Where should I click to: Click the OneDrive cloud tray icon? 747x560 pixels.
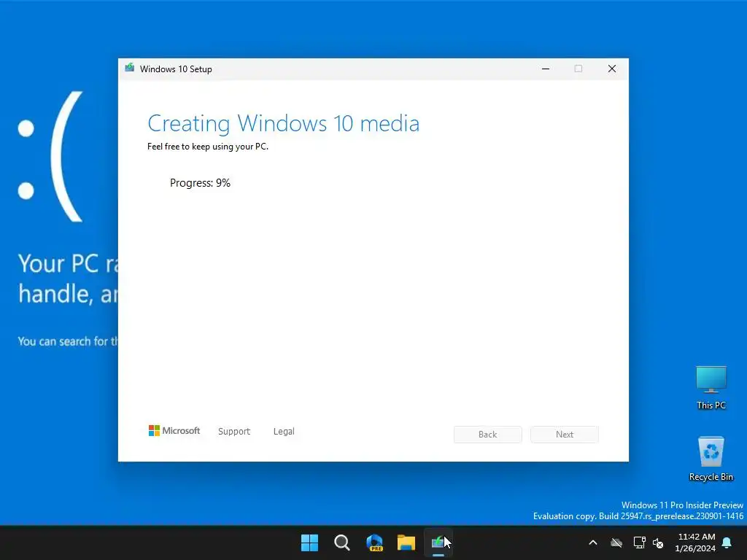[616, 542]
